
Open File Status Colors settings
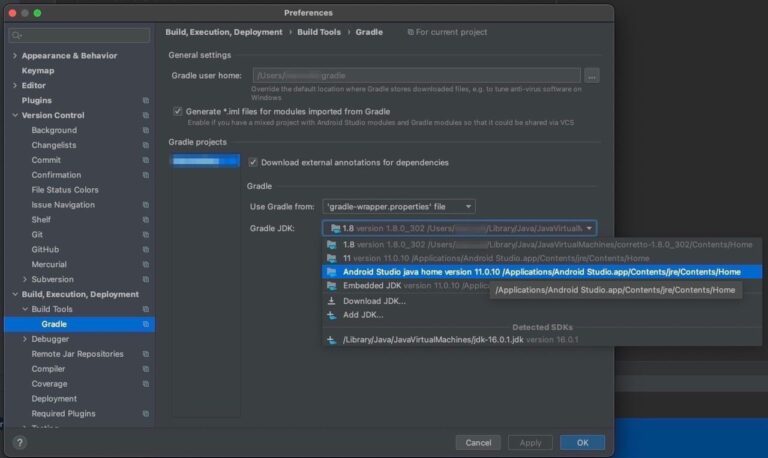65,190
